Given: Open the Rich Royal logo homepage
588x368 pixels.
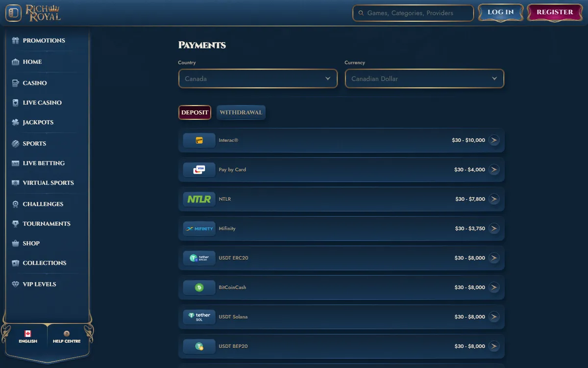Looking at the screenshot, I should pos(44,13).
